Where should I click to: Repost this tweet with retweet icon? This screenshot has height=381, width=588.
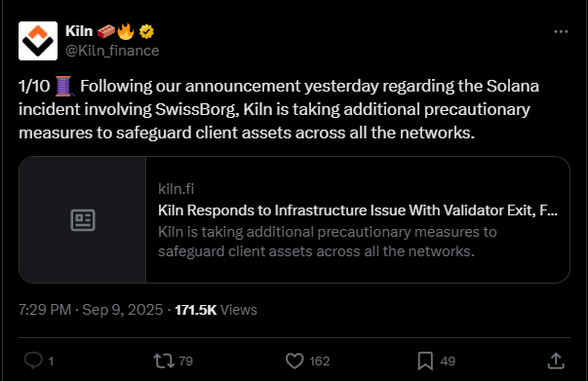click(x=164, y=362)
